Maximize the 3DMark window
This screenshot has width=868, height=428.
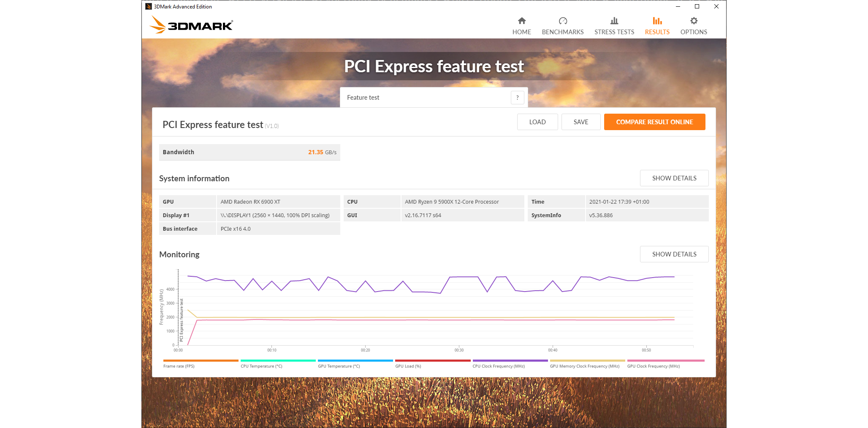(x=697, y=6)
